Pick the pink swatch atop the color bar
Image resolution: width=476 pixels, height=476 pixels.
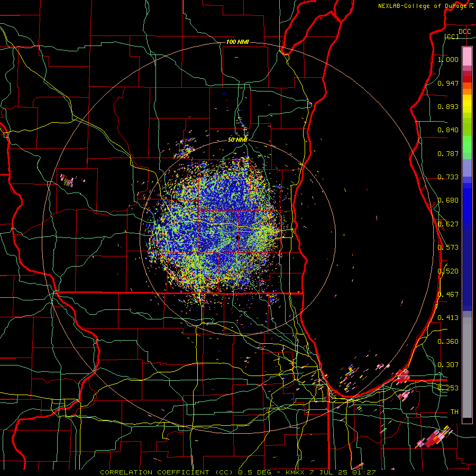(467, 56)
